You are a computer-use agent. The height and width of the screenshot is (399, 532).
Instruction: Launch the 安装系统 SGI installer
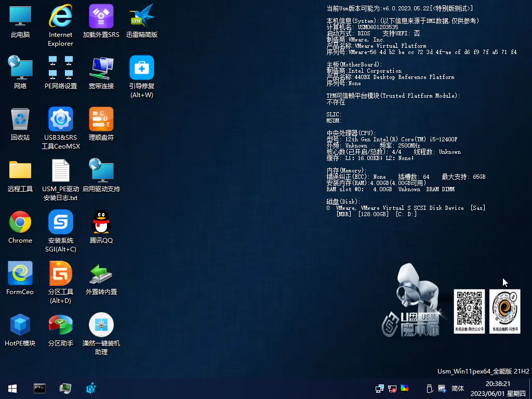[x=61, y=222]
